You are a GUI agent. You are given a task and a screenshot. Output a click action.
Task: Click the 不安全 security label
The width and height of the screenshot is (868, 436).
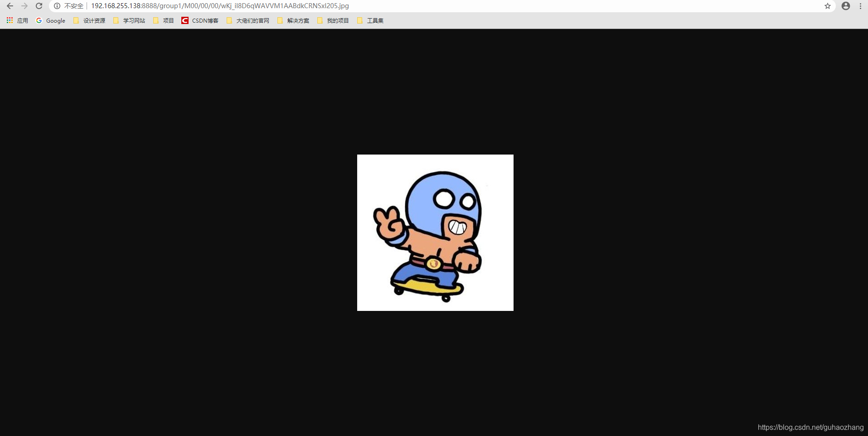(74, 6)
